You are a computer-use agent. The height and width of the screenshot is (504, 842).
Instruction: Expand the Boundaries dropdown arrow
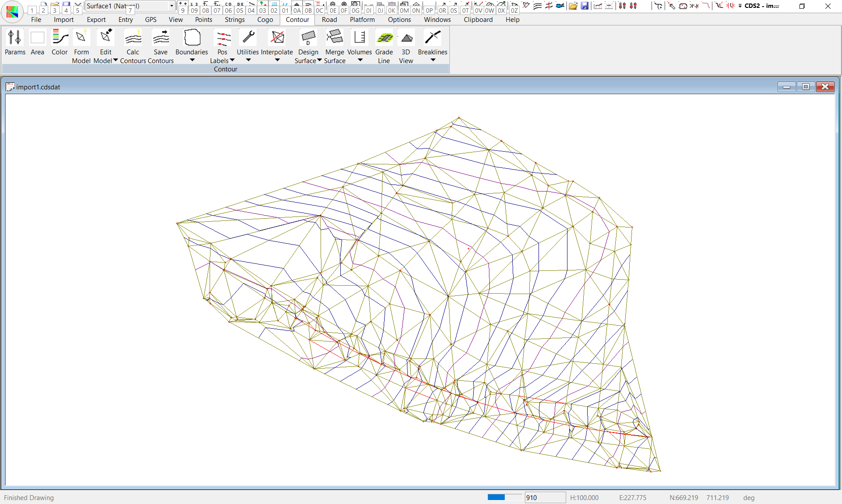tap(192, 60)
